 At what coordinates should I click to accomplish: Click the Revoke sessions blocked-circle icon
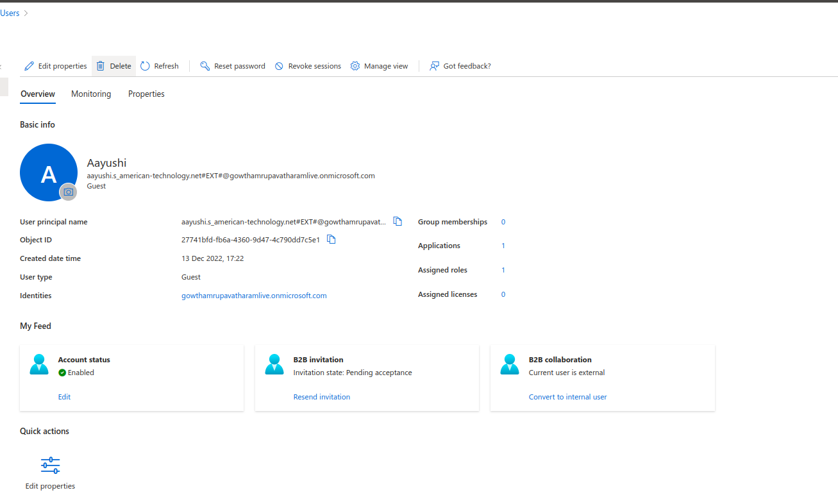point(279,66)
